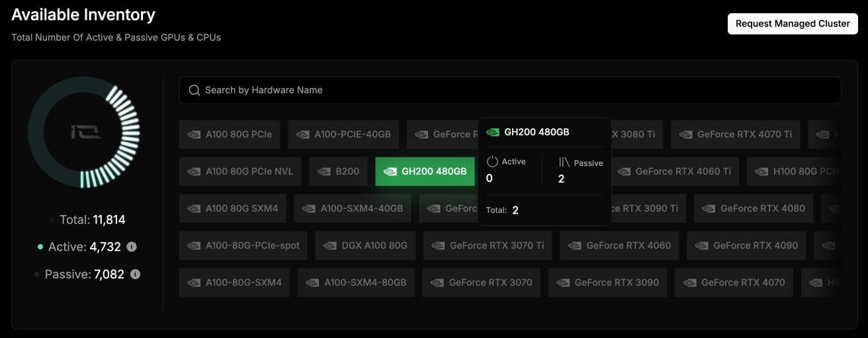Select the GeForce RTX 3070 chip
This screenshot has width=868, height=338.
tap(481, 282)
